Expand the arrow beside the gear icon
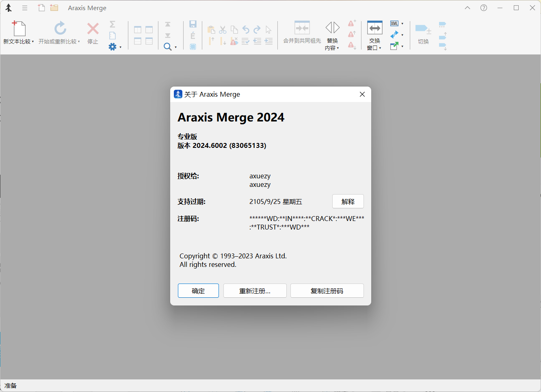The image size is (541, 392). pyautogui.click(x=121, y=47)
